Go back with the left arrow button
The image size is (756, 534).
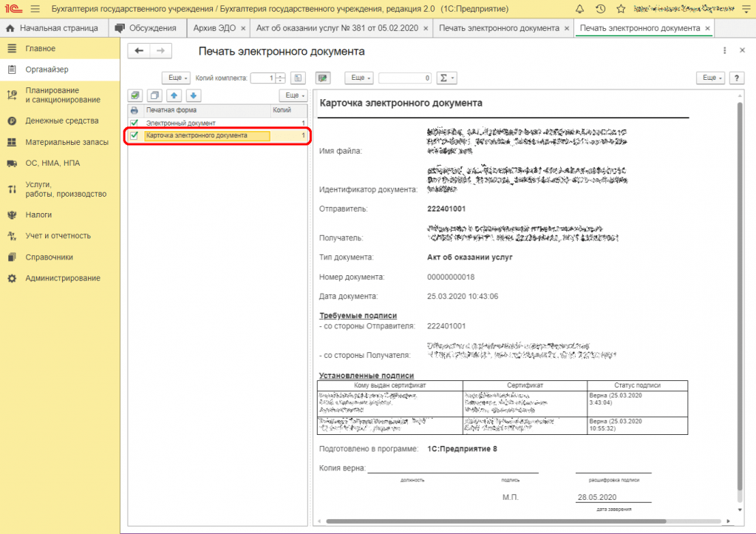138,50
